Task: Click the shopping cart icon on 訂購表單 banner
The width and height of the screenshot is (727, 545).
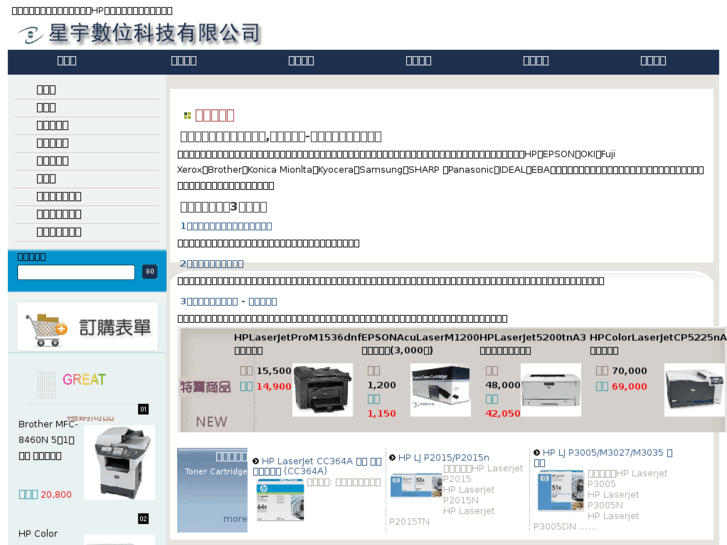Action: click(x=46, y=329)
